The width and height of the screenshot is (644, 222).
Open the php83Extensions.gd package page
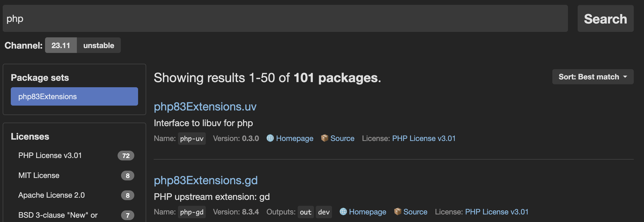[x=206, y=180]
